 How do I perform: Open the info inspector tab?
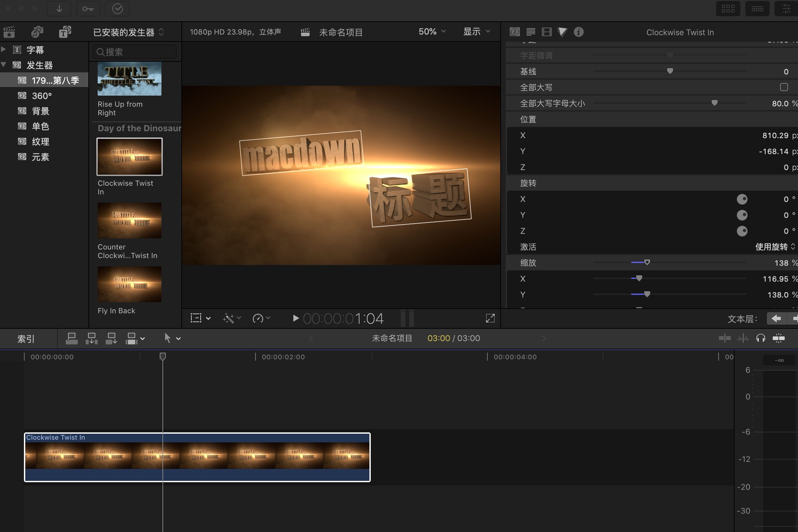pyautogui.click(x=579, y=32)
